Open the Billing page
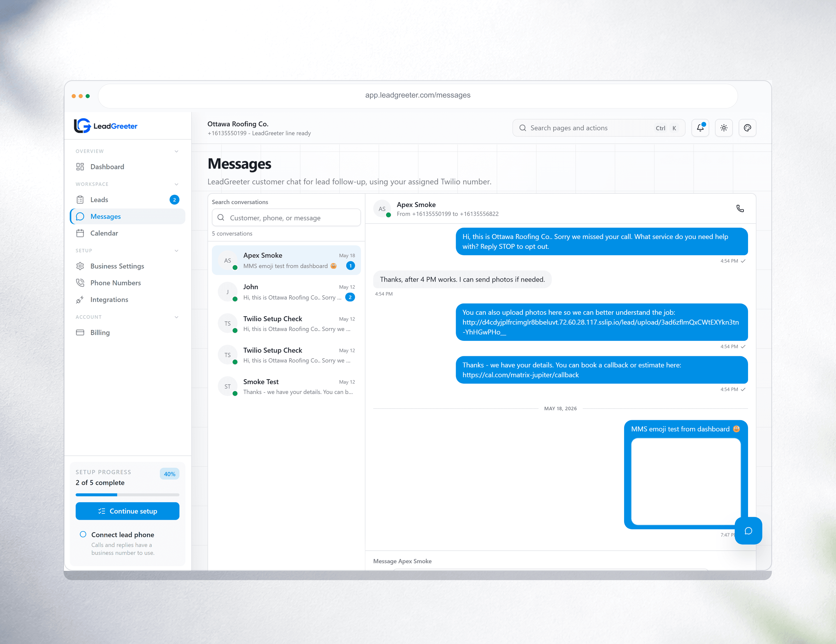836x644 pixels. tap(127, 332)
